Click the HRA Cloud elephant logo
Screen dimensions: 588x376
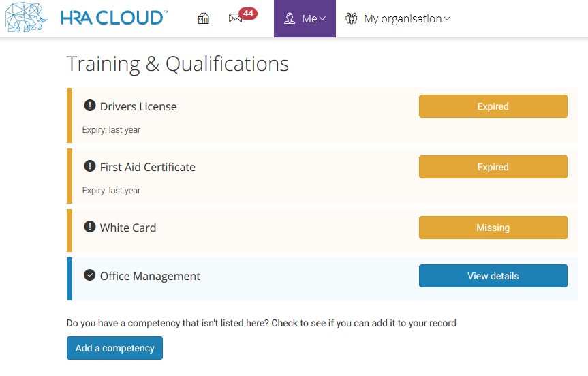[x=27, y=17]
